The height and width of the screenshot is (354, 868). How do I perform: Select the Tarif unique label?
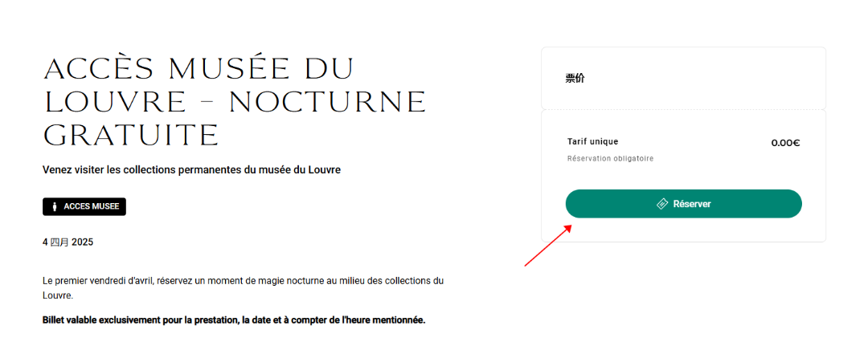(593, 141)
